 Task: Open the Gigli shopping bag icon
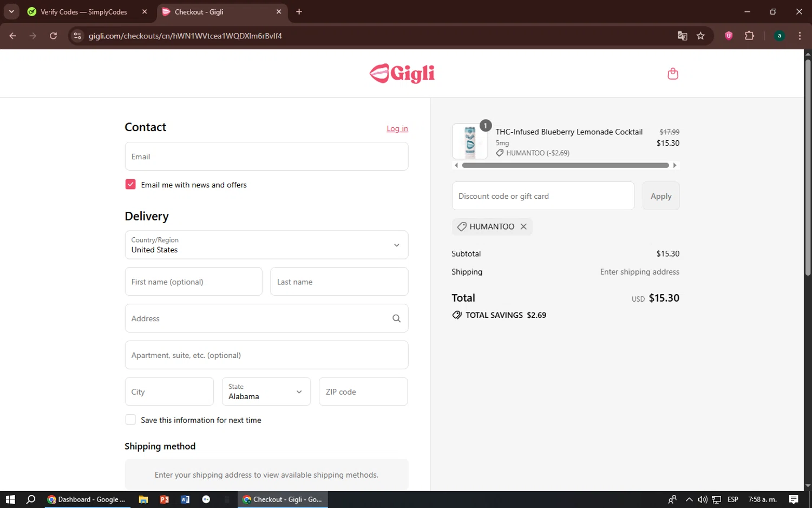(x=673, y=74)
